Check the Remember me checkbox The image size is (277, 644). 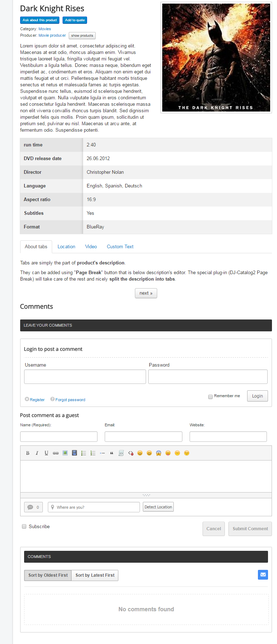(210, 397)
